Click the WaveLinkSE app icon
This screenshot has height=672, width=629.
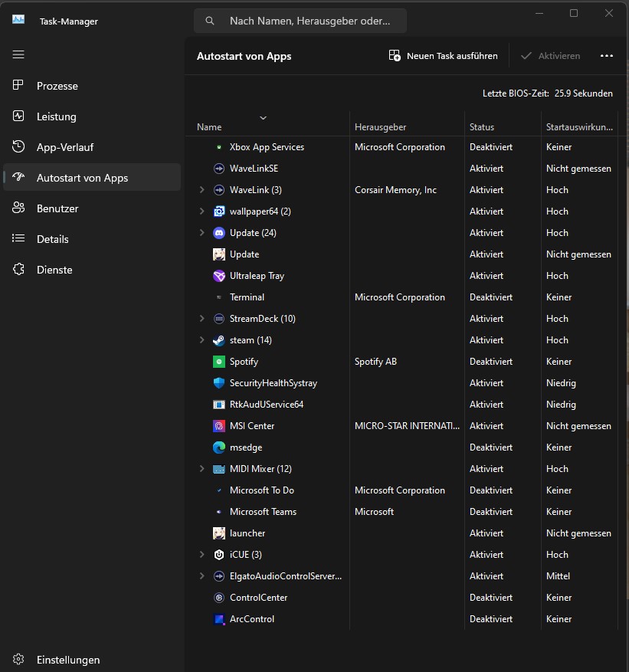pos(219,169)
